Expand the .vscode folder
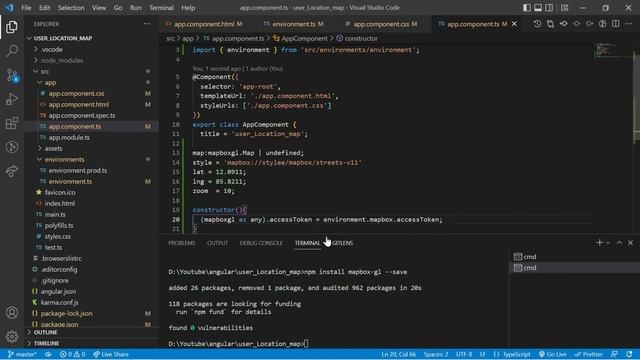Image resolution: width=640 pixels, height=360 pixels. tap(51, 49)
